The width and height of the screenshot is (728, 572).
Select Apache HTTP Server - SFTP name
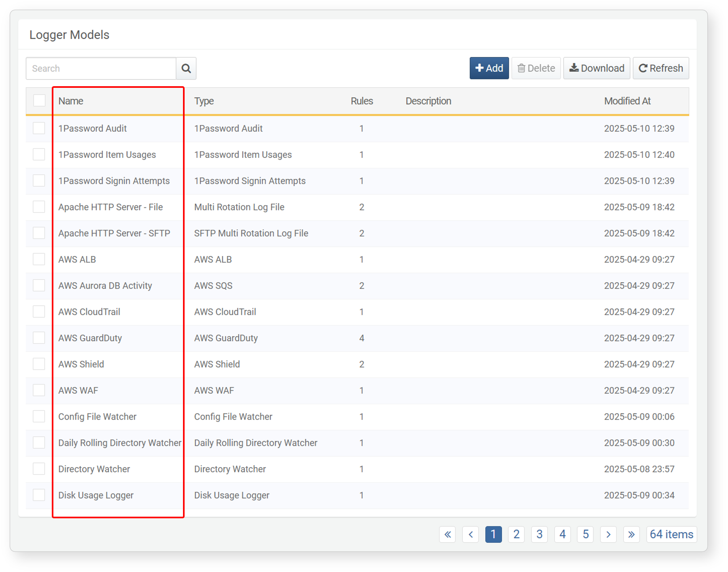pyautogui.click(x=114, y=233)
